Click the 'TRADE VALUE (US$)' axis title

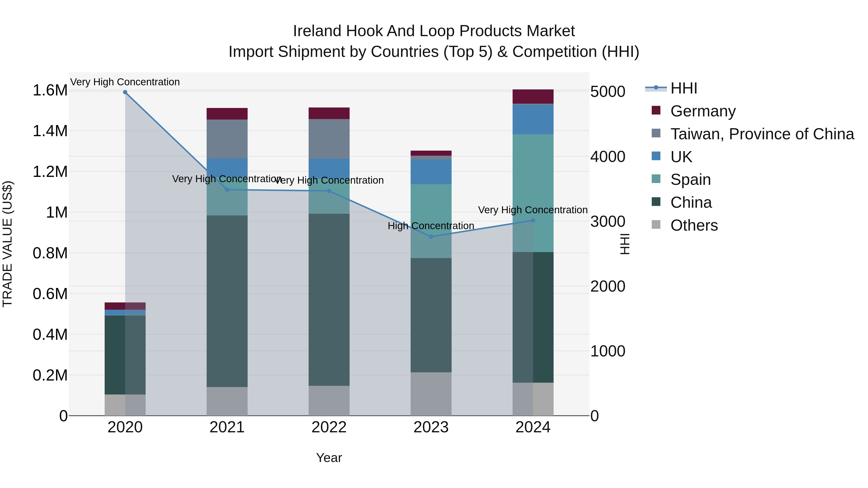click(7, 244)
